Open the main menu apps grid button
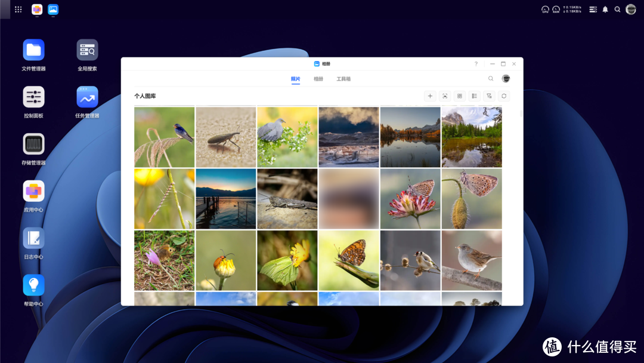The image size is (644, 363). pyautogui.click(x=18, y=10)
